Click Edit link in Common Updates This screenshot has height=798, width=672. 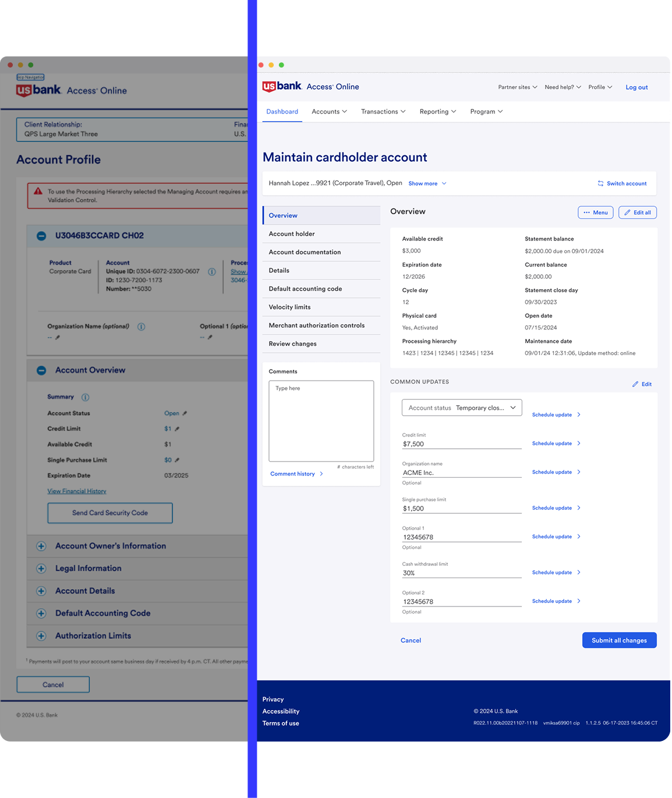coord(642,384)
